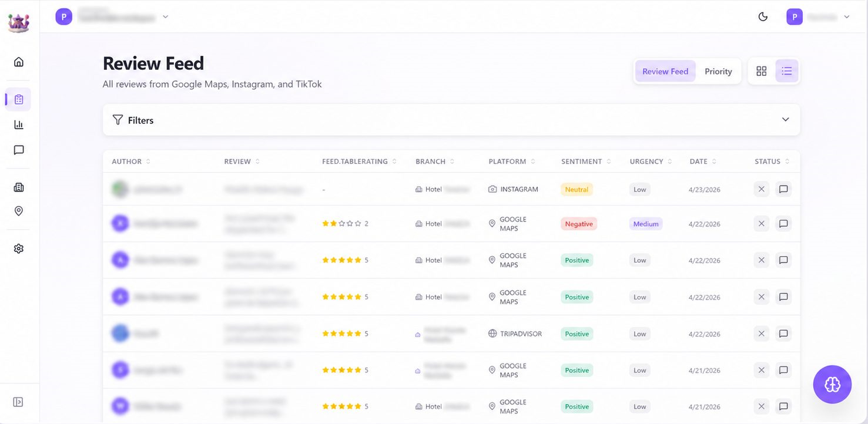
Task: Select the Priority tab
Action: pyautogui.click(x=718, y=71)
